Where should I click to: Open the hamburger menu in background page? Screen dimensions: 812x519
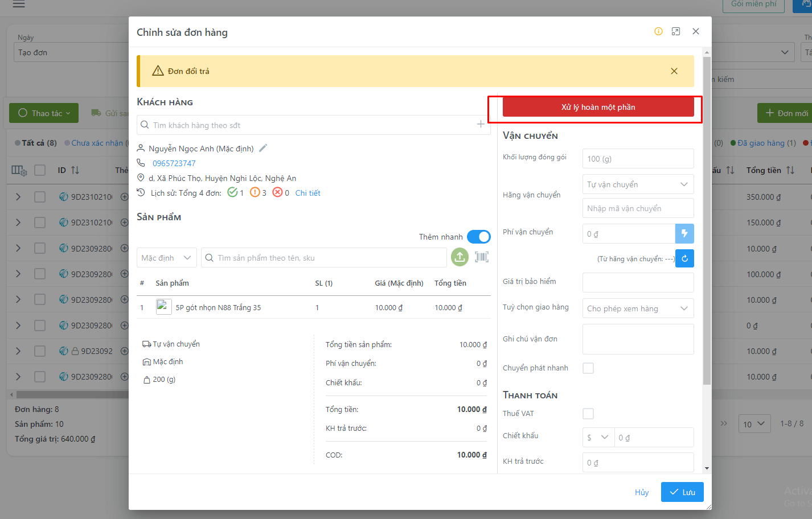[x=19, y=4]
